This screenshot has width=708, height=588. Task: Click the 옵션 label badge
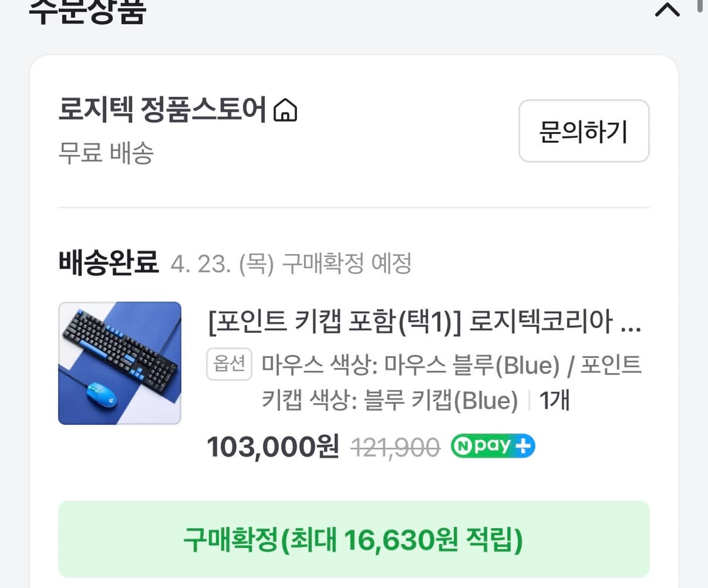tap(229, 365)
